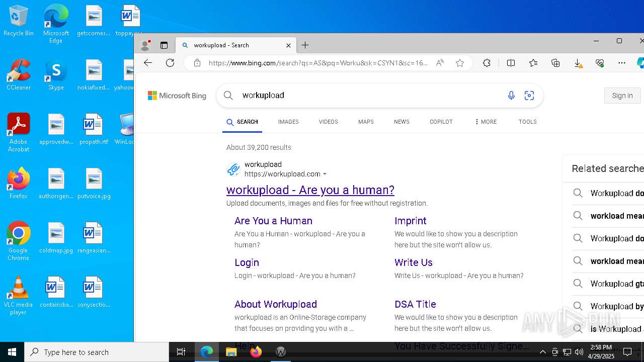The width and height of the screenshot is (644, 362).
Task: Open Downloads icon in Edge toolbar
Action: point(578,63)
